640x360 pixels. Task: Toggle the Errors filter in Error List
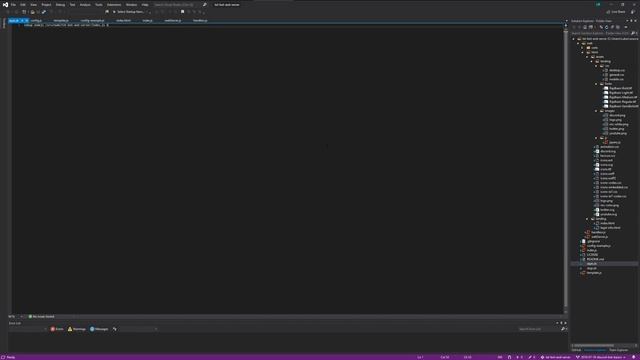(x=57, y=329)
